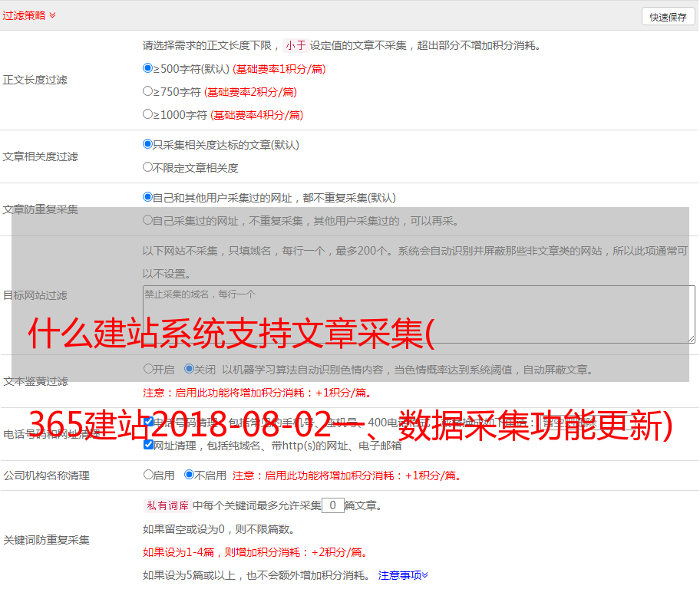Click the 文章相关度过滤 row label
Screen dimensions: 700x589
coord(40,156)
